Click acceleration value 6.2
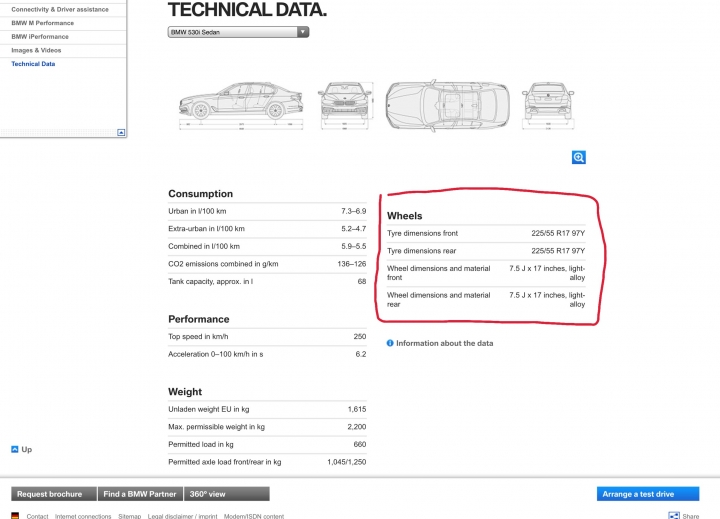The image size is (720, 519). click(x=361, y=354)
